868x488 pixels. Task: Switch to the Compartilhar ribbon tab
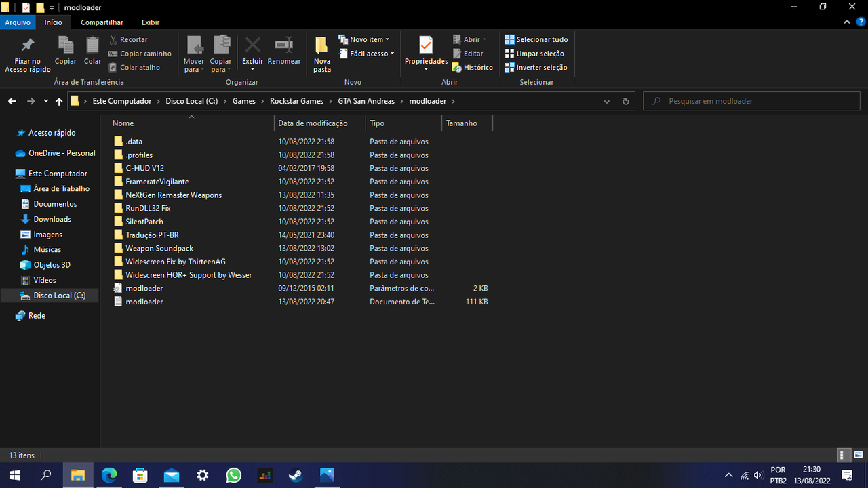tap(102, 22)
